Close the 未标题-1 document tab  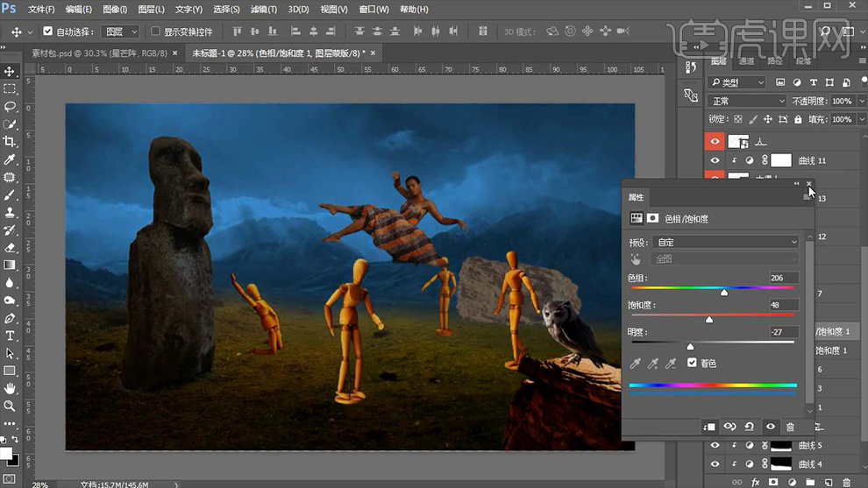tap(373, 53)
